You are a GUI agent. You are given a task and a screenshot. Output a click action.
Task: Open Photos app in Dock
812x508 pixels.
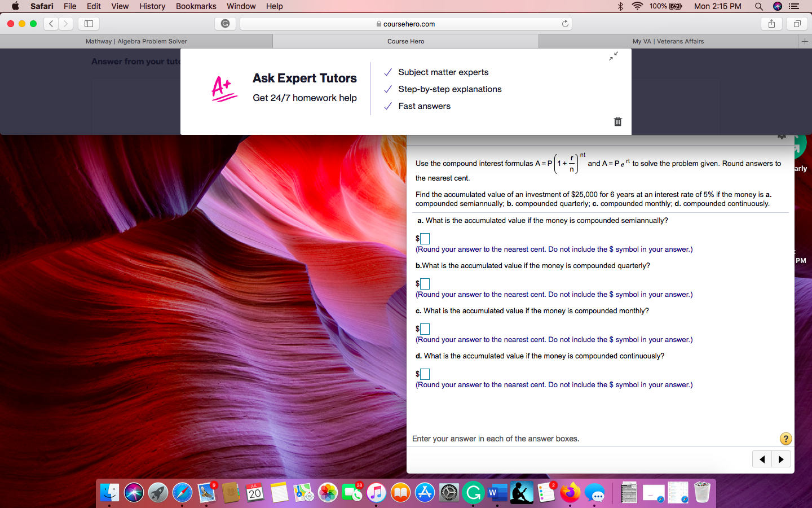click(x=328, y=493)
